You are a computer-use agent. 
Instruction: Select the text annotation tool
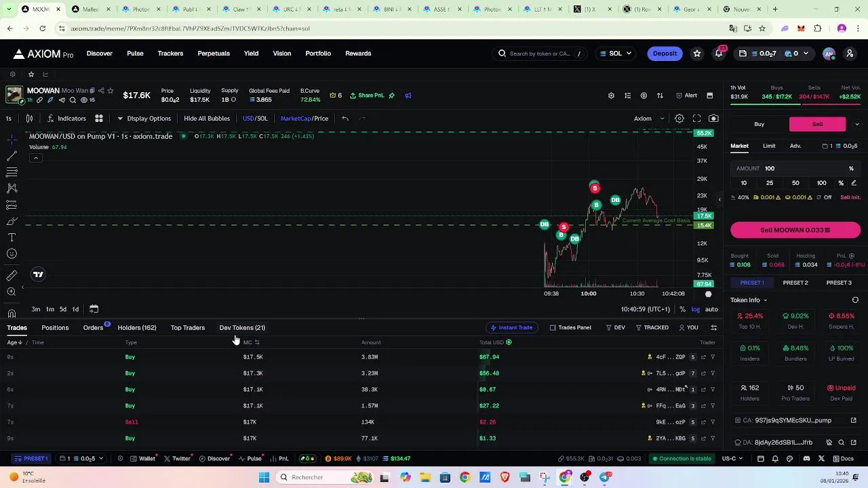[x=12, y=237]
